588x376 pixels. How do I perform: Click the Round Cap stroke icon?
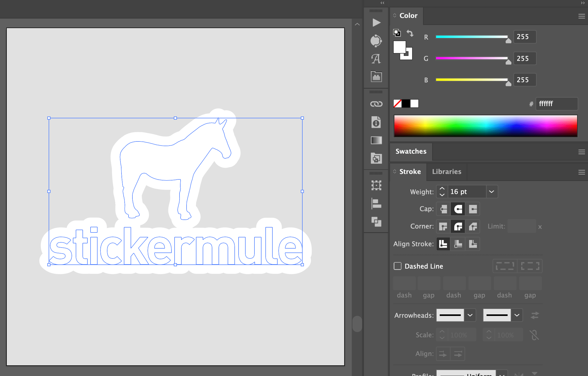point(458,209)
